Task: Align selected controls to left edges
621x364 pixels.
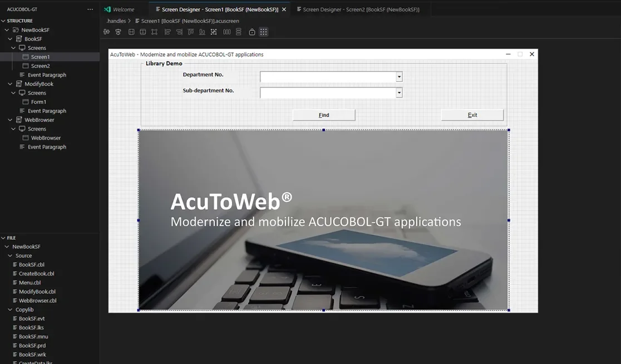Action: tap(167, 32)
